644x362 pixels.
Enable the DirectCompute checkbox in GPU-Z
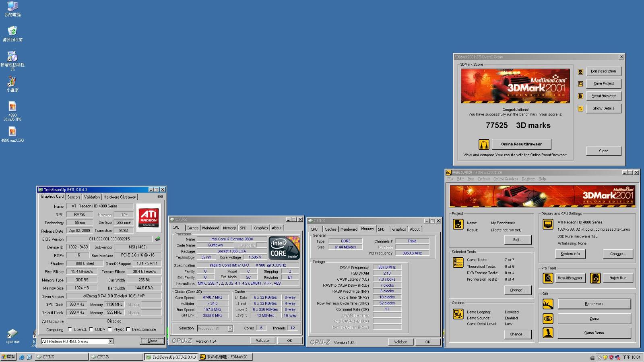(128, 329)
